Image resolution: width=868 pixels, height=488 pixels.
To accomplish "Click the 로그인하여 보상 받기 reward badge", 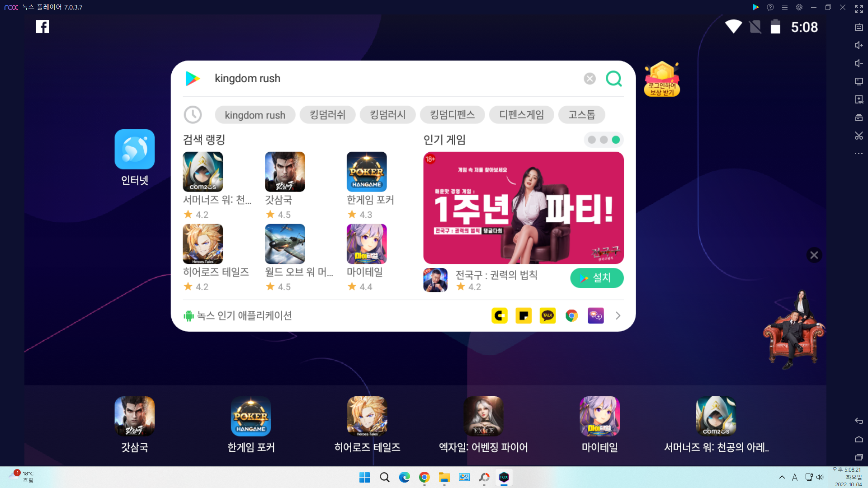I will coord(662,79).
